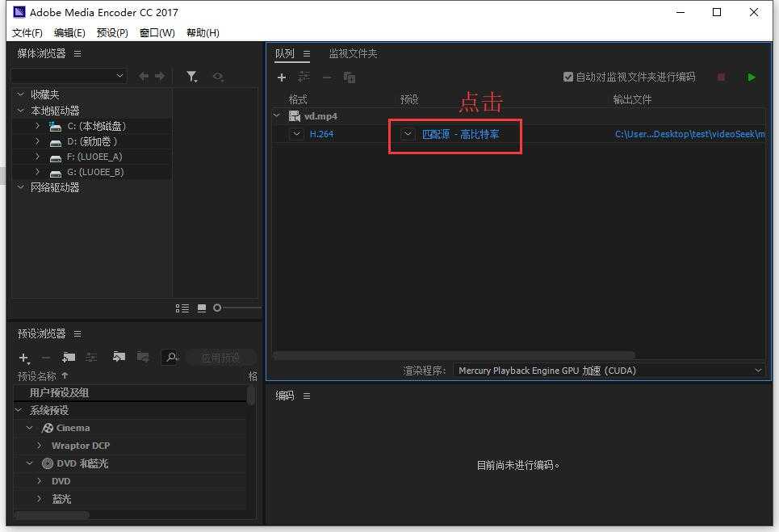
Task: Stop the queue encoding
Action: 721,77
